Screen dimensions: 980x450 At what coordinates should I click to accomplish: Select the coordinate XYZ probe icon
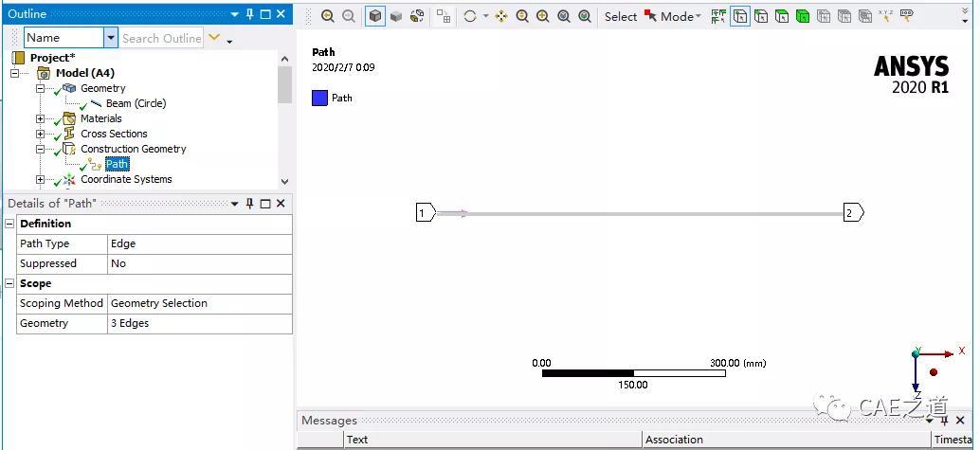coord(885,17)
